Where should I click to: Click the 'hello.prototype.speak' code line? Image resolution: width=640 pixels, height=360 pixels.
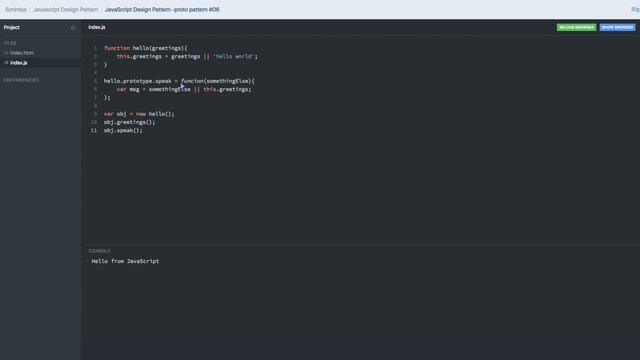tap(179, 81)
